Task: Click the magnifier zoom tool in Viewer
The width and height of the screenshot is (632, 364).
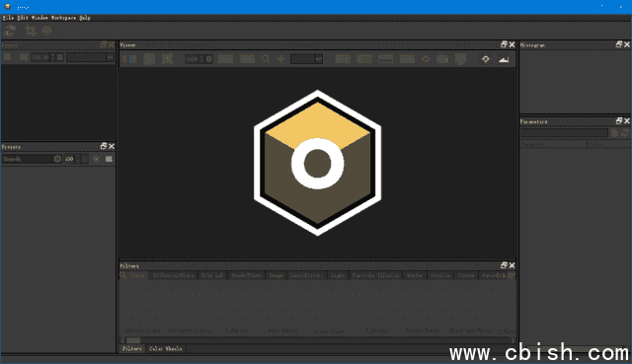Action: point(266,59)
